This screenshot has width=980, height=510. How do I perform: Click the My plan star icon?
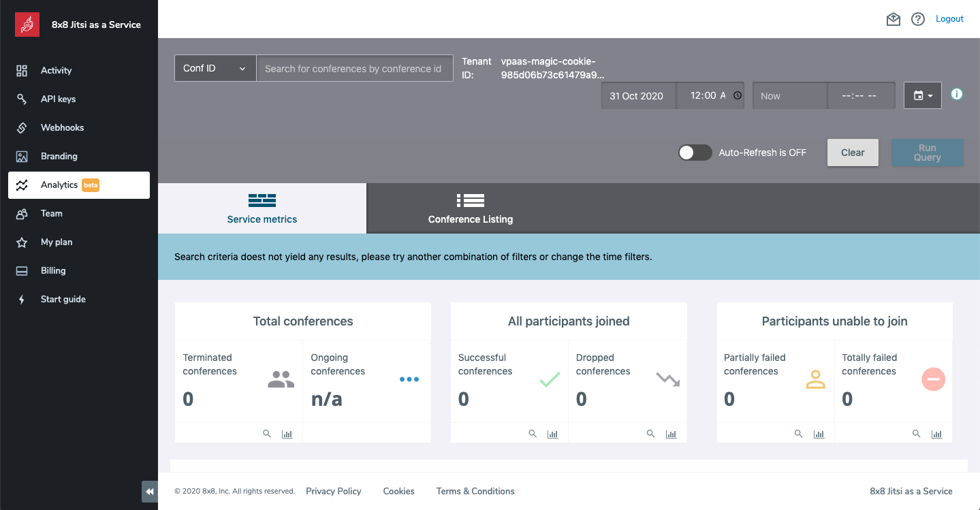pos(22,242)
